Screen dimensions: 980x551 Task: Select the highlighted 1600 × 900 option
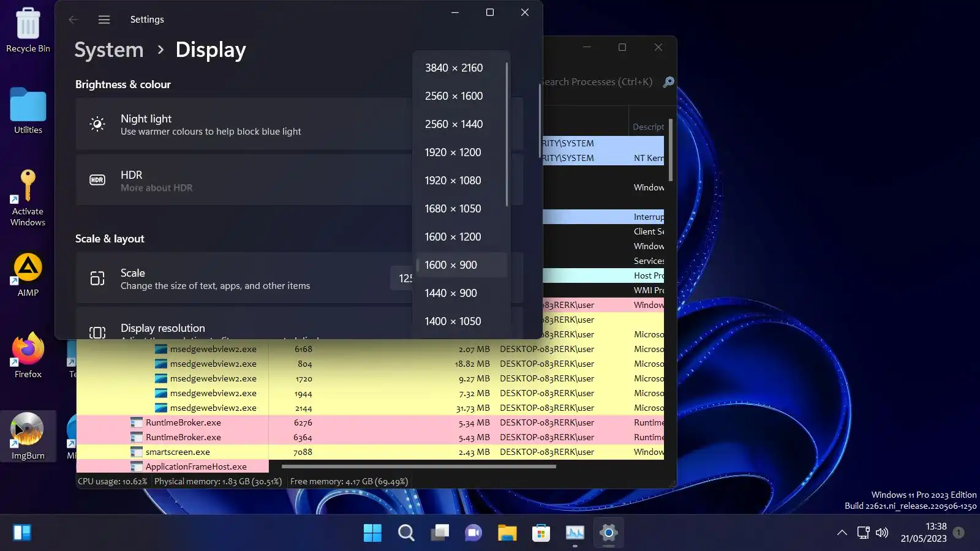coord(461,265)
